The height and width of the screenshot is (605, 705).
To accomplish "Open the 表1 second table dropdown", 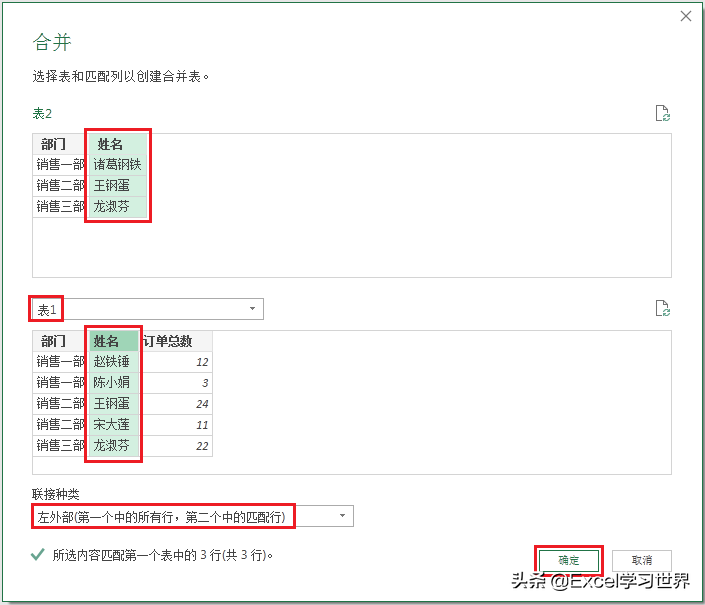I will click(148, 309).
